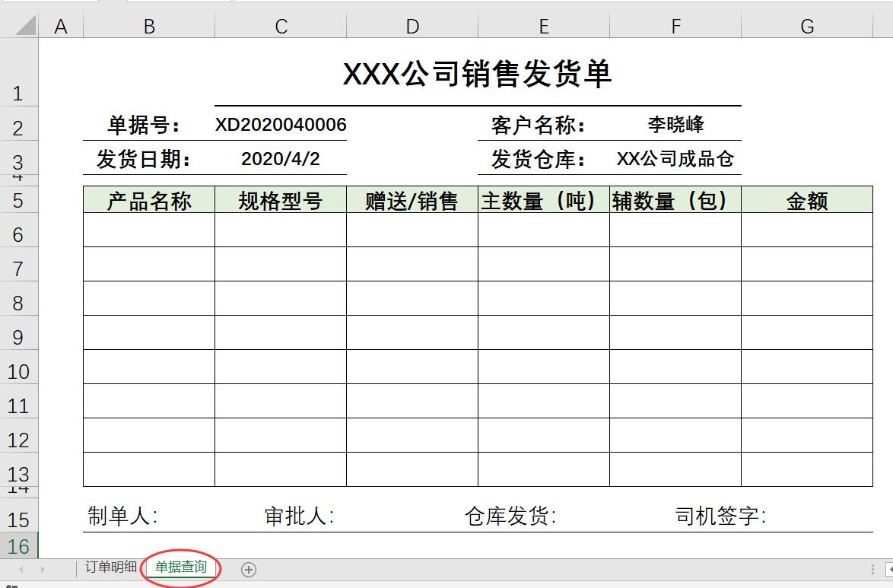Switch to the 订单明细 sheet tab
Viewport: 893px width, 588px height.
click(110, 567)
